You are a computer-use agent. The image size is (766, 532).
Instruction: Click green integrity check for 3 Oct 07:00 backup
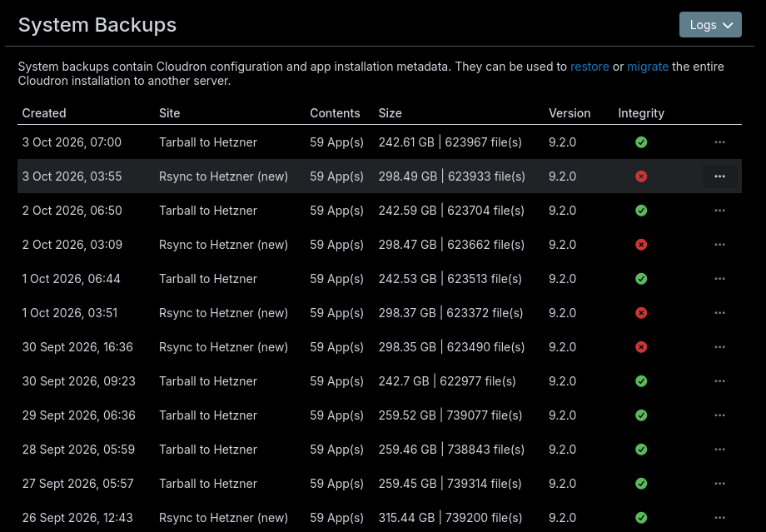[x=641, y=142]
